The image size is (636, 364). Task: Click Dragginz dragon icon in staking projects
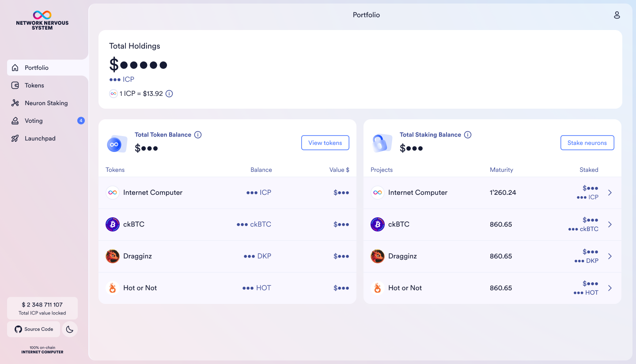(378, 256)
